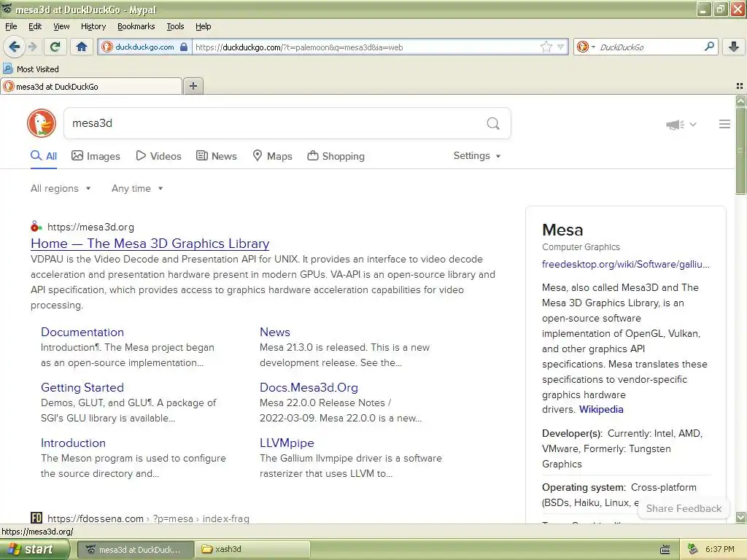
Task: Open the search engine selector dropdown
Action: point(586,47)
